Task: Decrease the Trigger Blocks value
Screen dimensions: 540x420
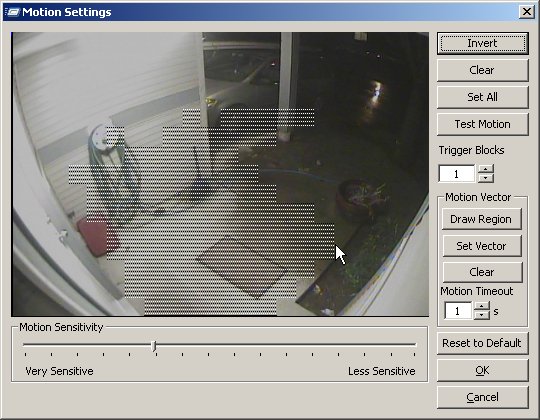Action: pyautogui.click(x=486, y=178)
